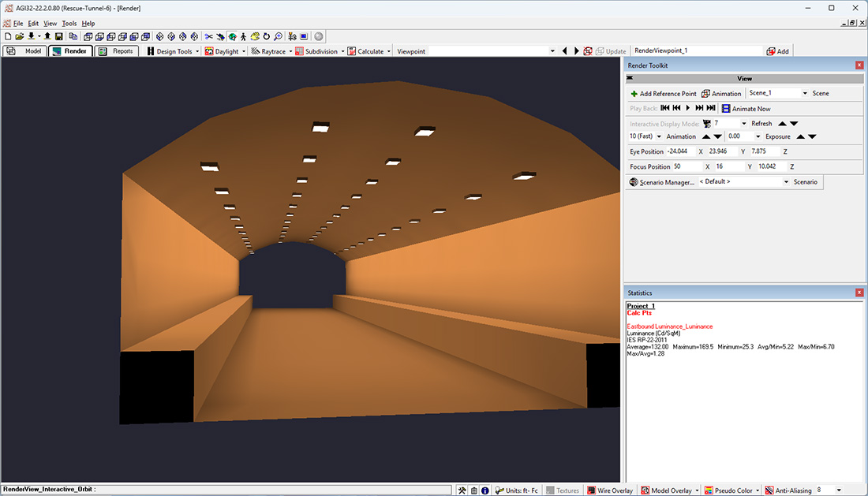The width and height of the screenshot is (868, 496).
Task: Click Add next to RenderViewpoint_1
Action: click(x=778, y=51)
